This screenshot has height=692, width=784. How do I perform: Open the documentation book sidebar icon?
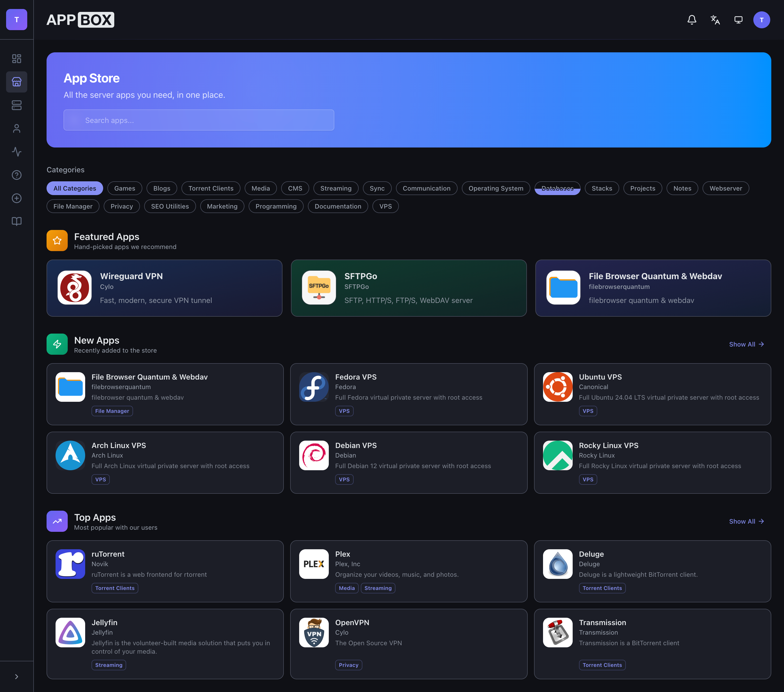pyautogui.click(x=16, y=222)
